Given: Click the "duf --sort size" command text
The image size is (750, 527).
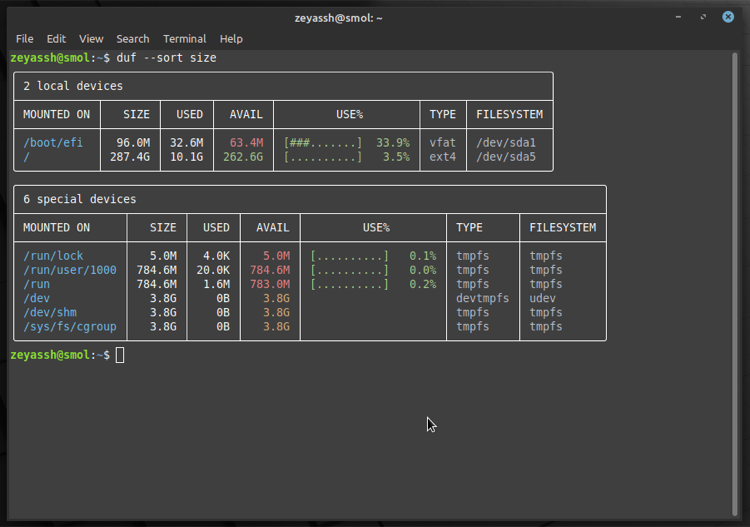Looking at the screenshot, I should (167, 58).
